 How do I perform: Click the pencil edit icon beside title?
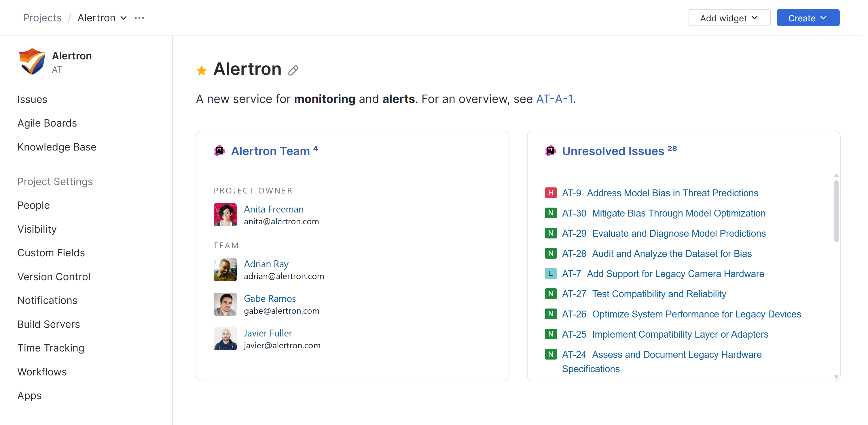click(293, 70)
